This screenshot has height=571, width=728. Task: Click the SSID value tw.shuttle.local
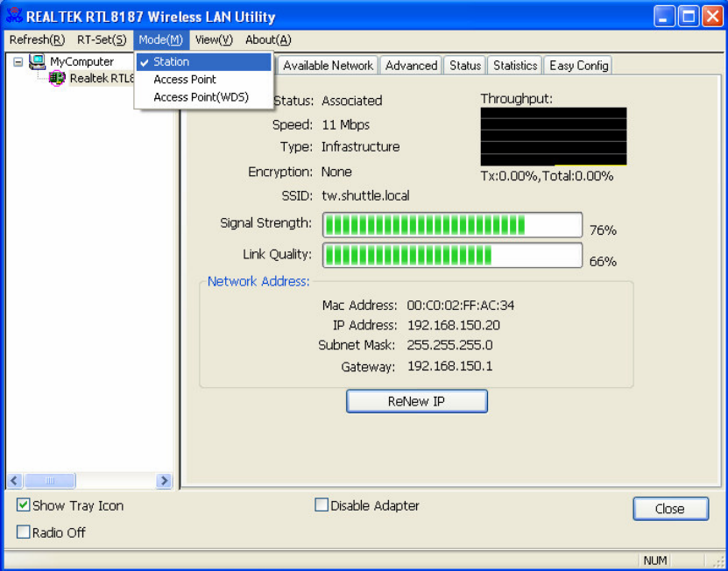pos(365,196)
